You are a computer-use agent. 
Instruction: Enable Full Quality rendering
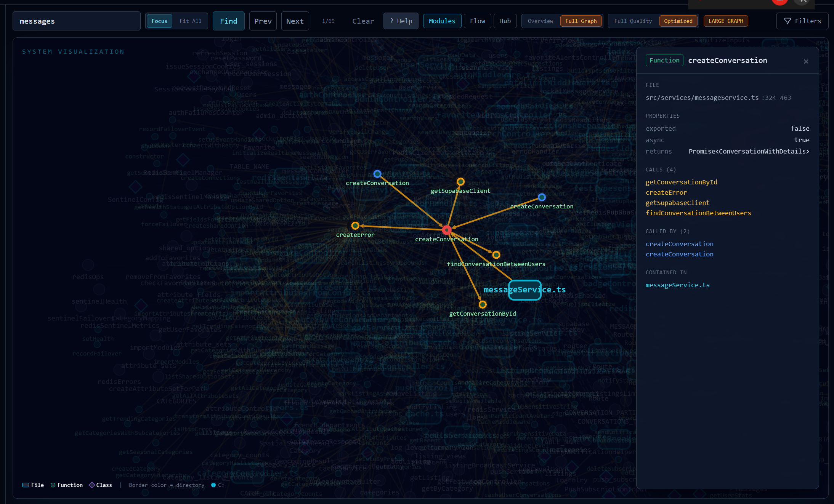point(633,21)
